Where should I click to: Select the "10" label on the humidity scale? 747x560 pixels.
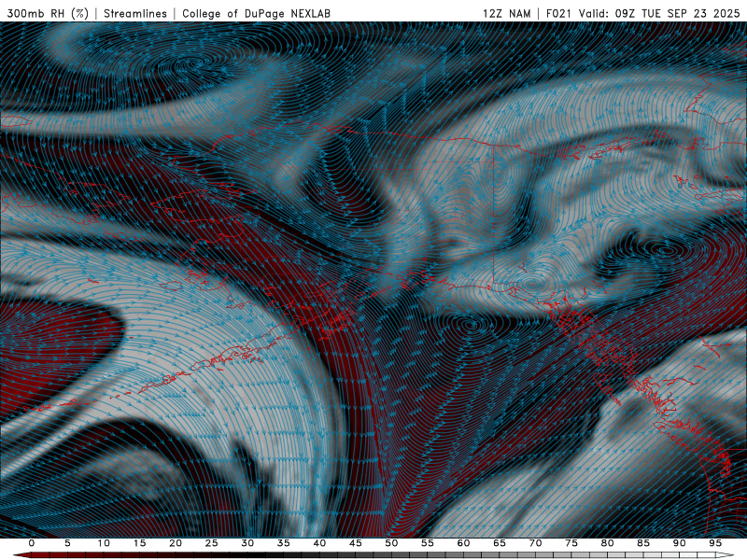[x=104, y=543]
